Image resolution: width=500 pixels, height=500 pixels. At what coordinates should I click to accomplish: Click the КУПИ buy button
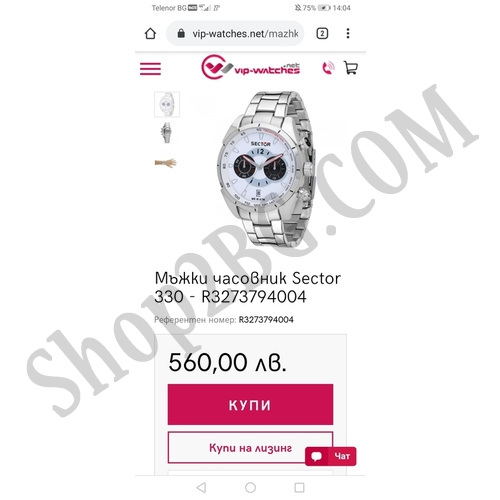click(250, 404)
